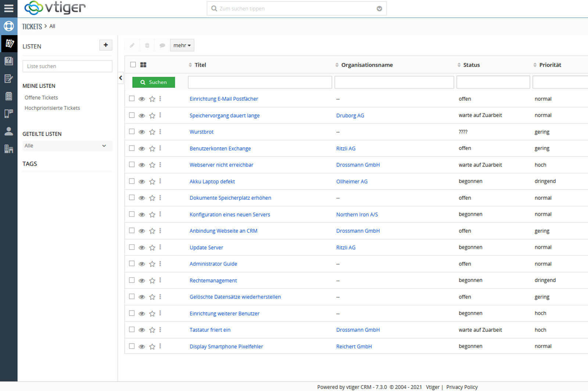Switch list to grid view

coord(143,65)
